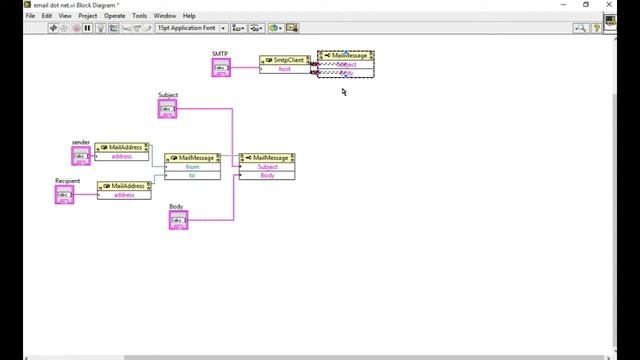Image resolution: width=640 pixels, height=360 pixels.
Task: Open the View menu
Action: pyautogui.click(x=65, y=16)
